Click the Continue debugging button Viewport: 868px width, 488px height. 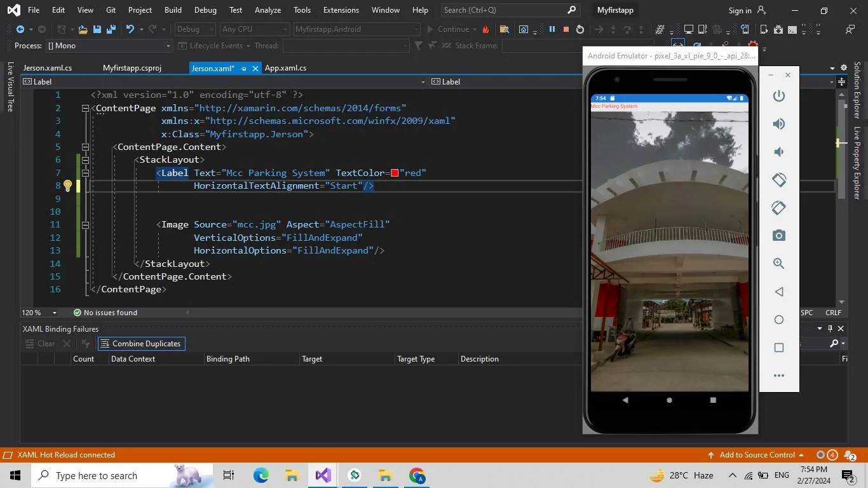coord(448,29)
